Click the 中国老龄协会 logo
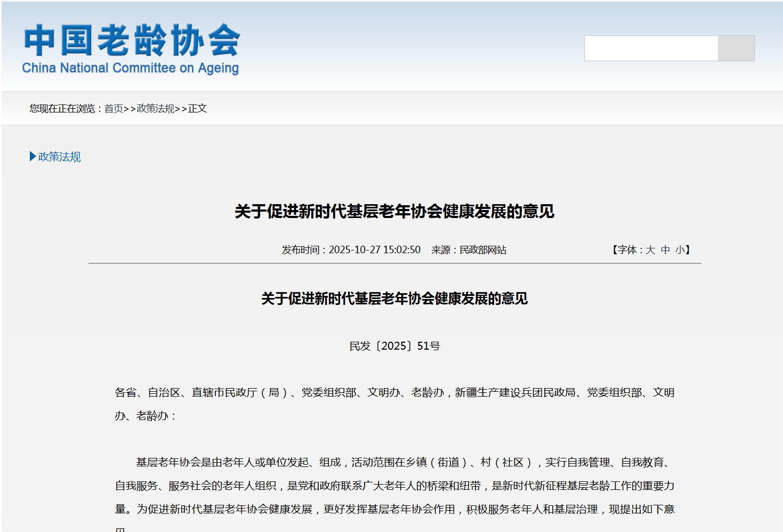 tap(132, 41)
